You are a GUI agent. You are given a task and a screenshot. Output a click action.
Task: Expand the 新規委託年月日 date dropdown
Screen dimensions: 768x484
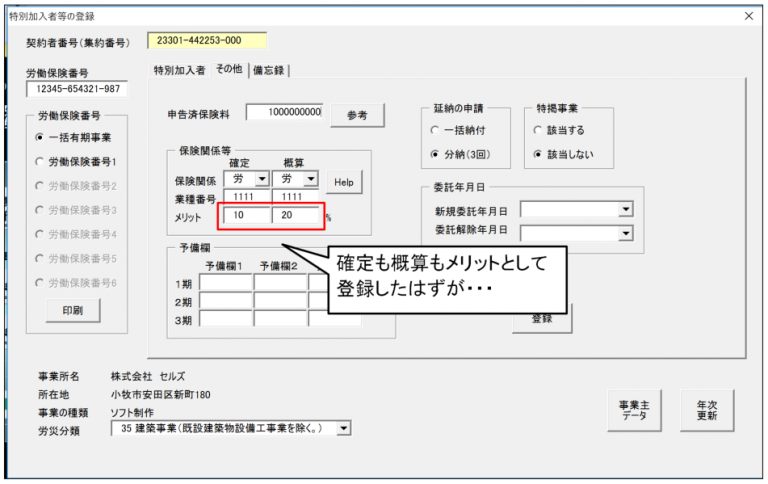pyautogui.click(x=625, y=210)
